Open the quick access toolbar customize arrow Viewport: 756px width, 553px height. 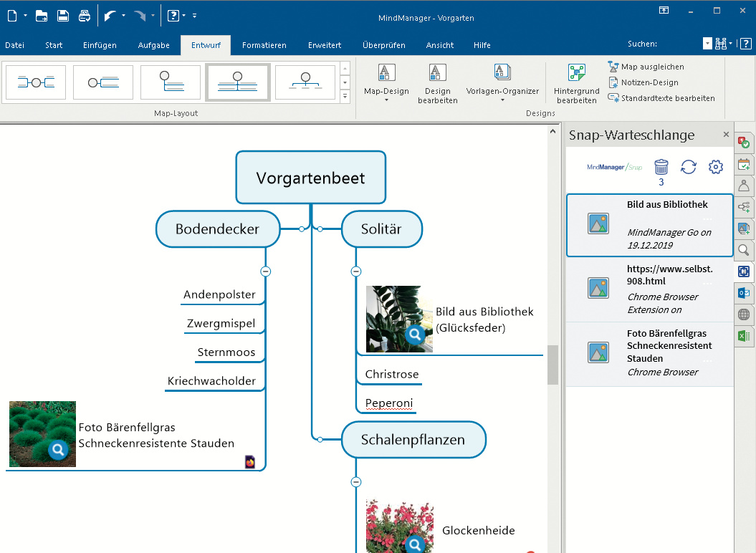pyautogui.click(x=194, y=16)
